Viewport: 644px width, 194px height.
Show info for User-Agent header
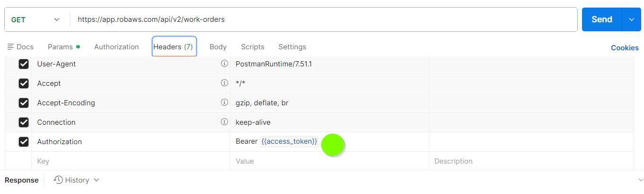(224, 64)
